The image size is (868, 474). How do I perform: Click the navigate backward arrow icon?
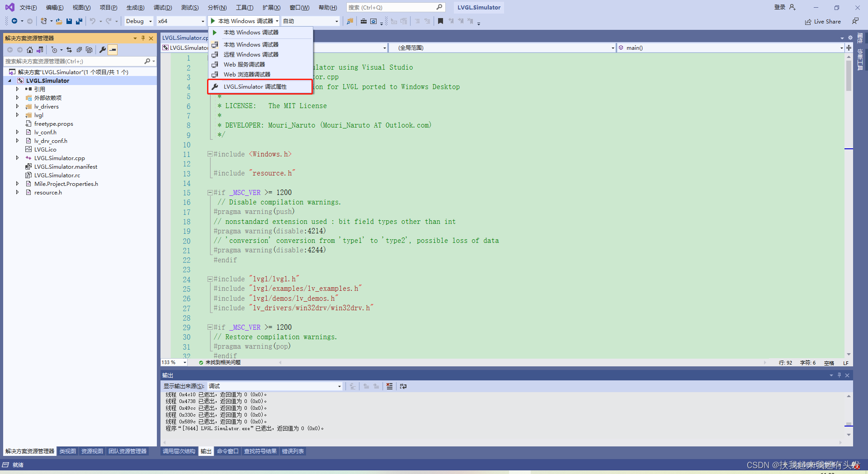pyautogui.click(x=14, y=21)
